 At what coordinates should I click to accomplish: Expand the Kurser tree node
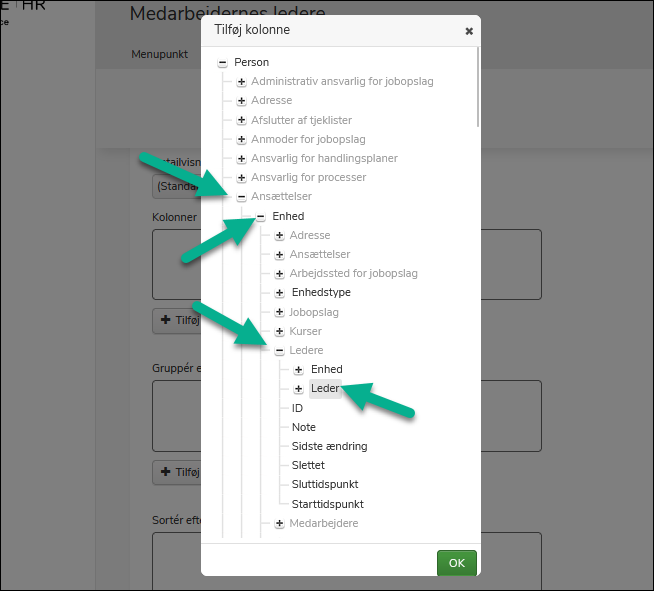point(279,332)
